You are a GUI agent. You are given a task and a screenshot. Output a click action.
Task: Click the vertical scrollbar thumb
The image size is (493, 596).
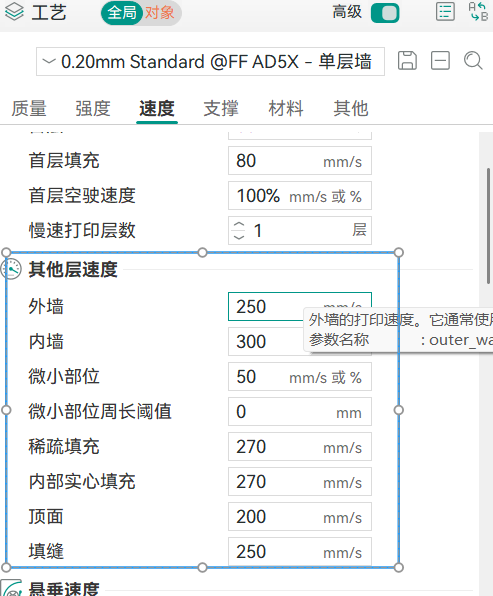point(488,226)
